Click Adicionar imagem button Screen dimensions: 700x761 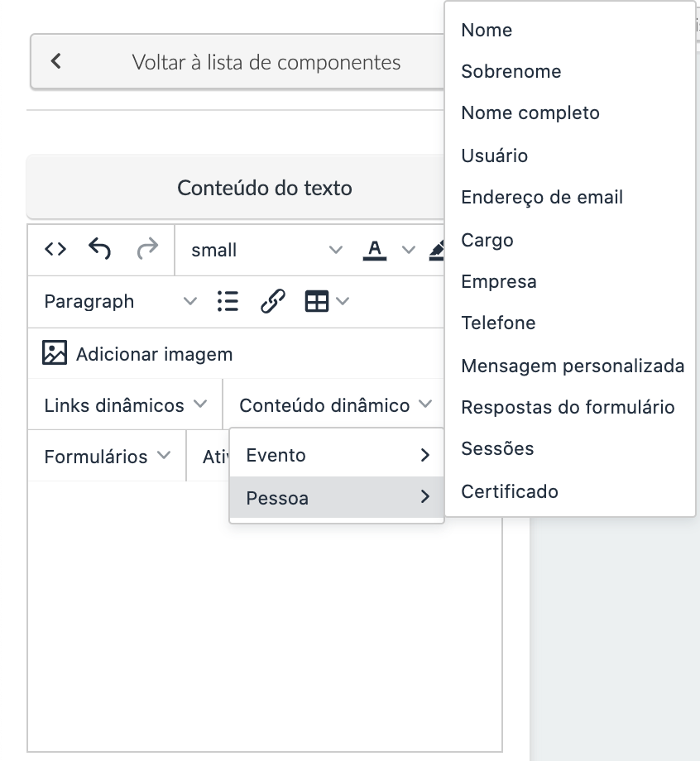coord(138,354)
